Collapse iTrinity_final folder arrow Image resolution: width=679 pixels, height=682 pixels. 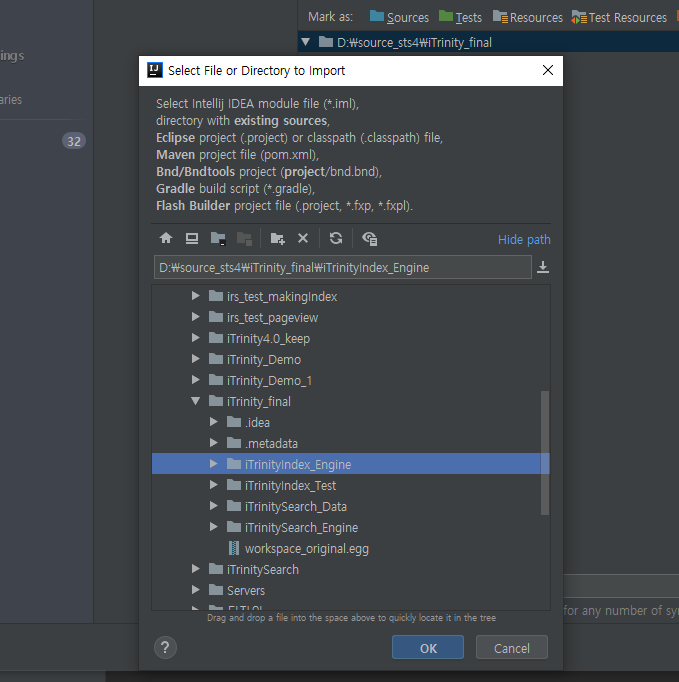tap(196, 401)
